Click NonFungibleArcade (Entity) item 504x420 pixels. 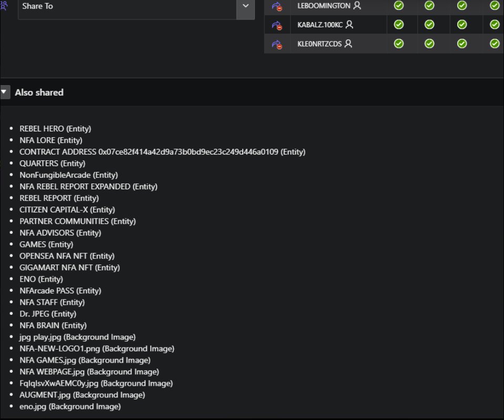point(68,175)
